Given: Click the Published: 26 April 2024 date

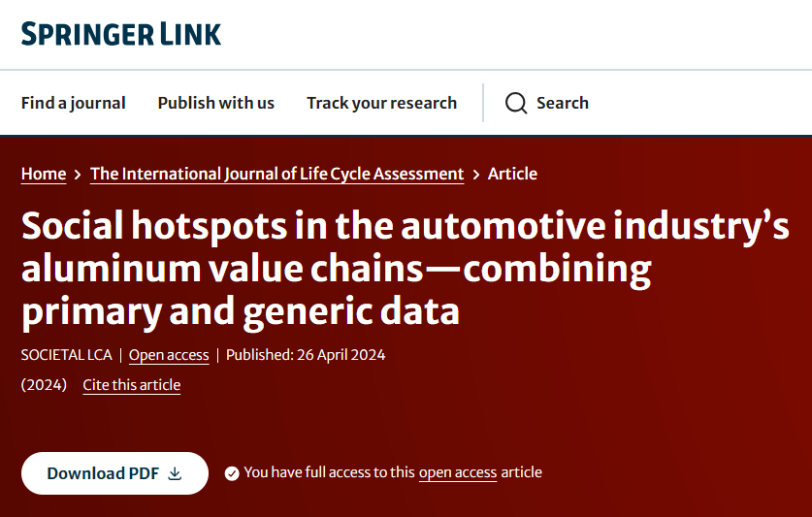Looking at the screenshot, I should pyautogui.click(x=306, y=355).
